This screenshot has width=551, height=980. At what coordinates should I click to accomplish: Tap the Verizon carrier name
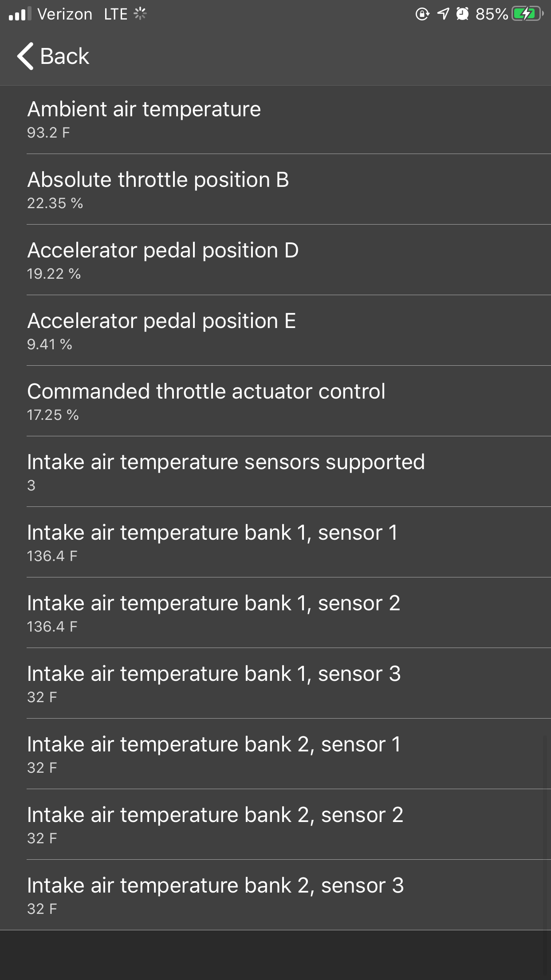(65, 14)
